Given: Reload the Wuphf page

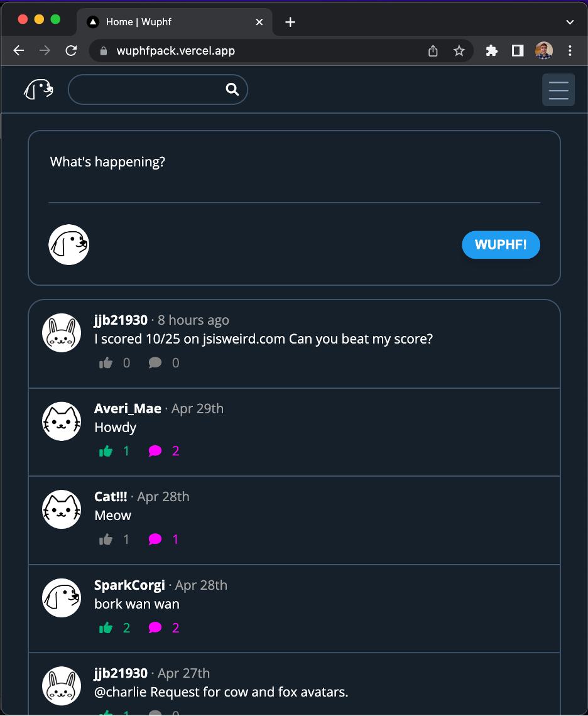Looking at the screenshot, I should pos(71,50).
